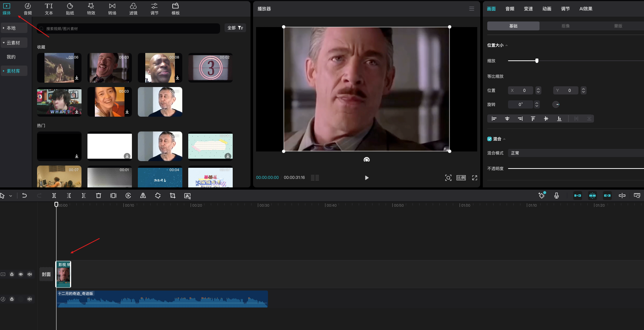Switch to the 音频 audio tab in top toolbar
This screenshot has width=644, height=330.
tap(28, 9)
